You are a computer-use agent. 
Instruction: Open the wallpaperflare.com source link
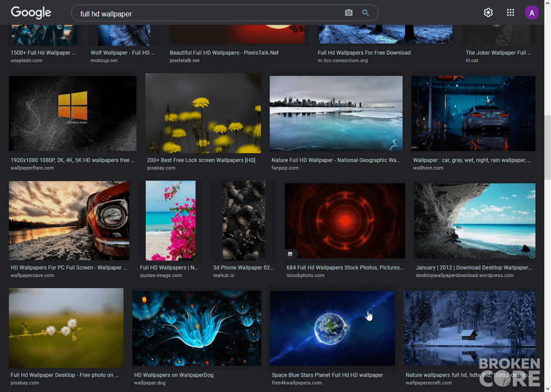pyautogui.click(x=32, y=168)
